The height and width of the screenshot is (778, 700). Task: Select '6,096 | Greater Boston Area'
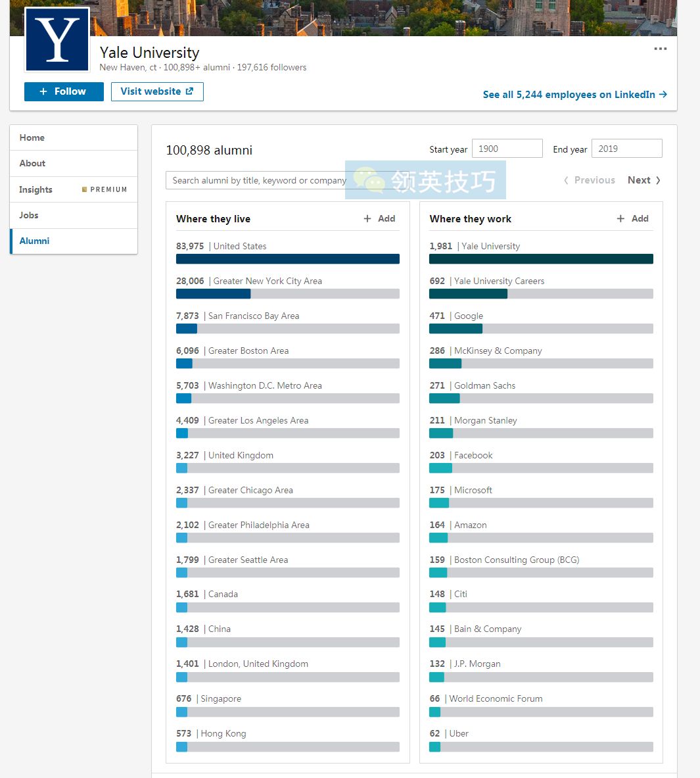pyautogui.click(x=287, y=356)
